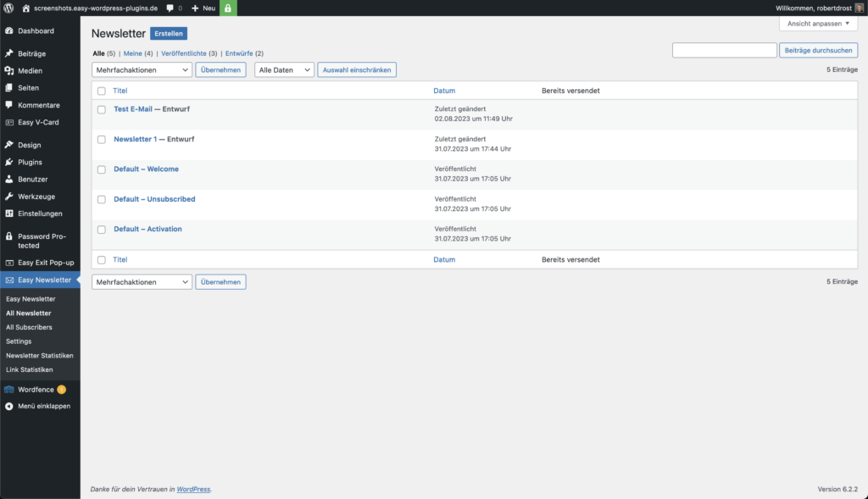Filter list by Meine (4)
This screenshot has width=868, height=499.
[x=138, y=53]
